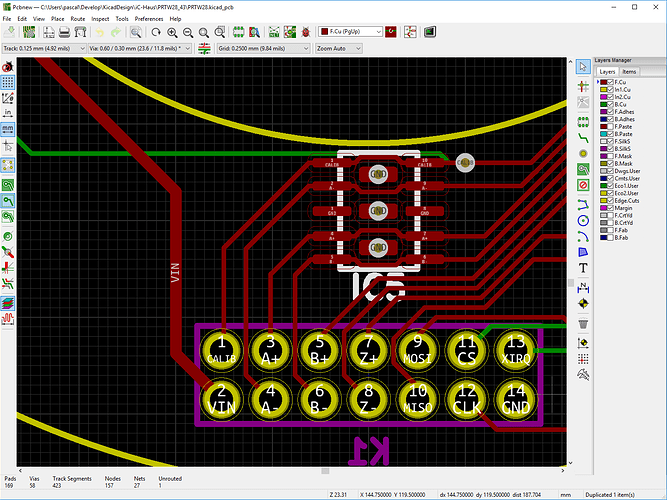Click the Redraw view icon
Screen dimensions: 667x500
coord(156,32)
